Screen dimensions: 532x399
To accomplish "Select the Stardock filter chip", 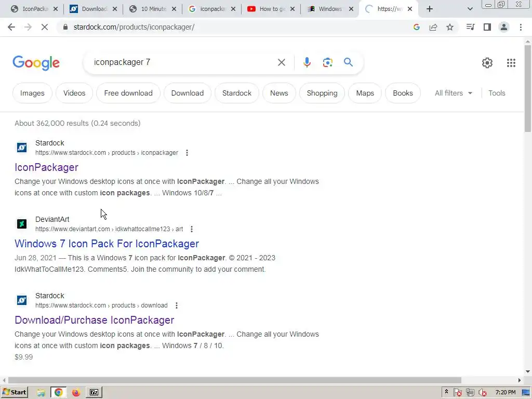I will pos(237,93).
